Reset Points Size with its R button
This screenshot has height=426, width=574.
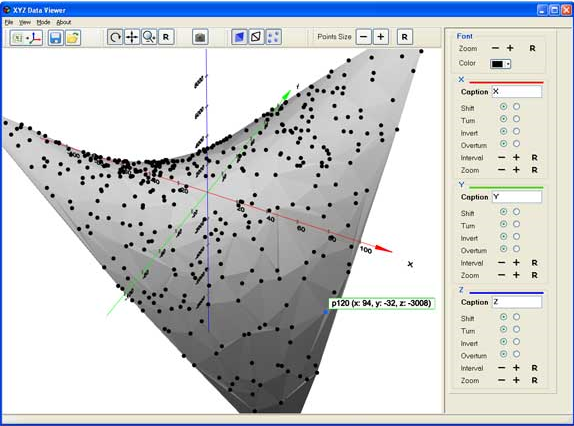pyautogui.click(x=405, y=37)
